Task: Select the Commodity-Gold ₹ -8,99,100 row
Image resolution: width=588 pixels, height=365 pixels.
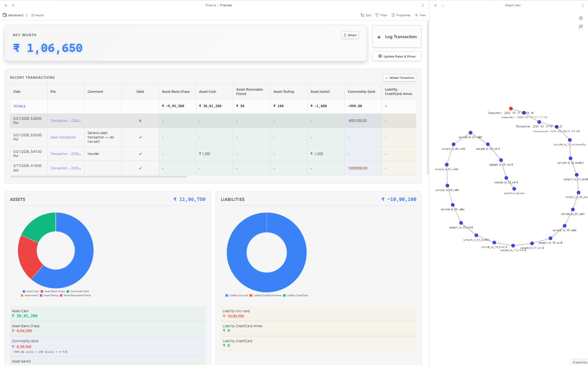Action: coord(108,346)
